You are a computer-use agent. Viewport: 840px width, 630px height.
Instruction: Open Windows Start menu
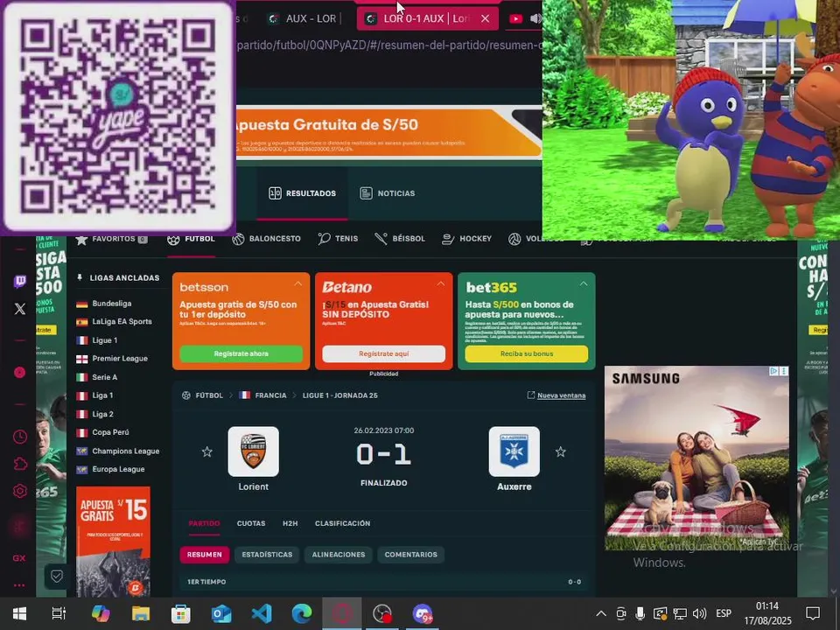point(20,613)
